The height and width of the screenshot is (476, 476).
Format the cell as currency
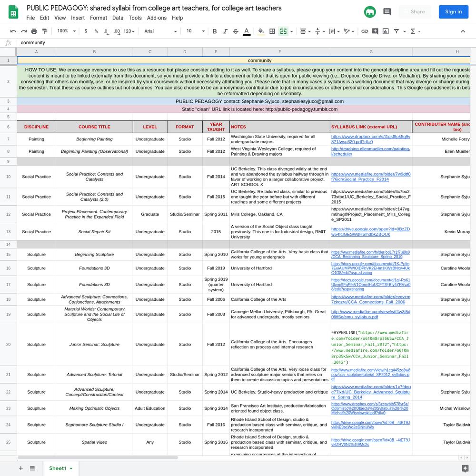pos(86,31)
